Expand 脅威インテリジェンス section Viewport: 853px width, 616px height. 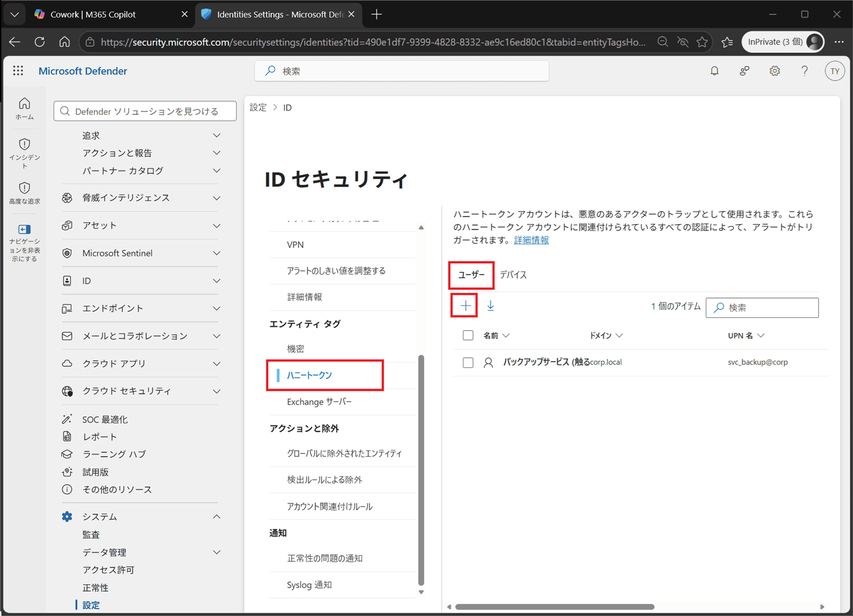click(217, 198)
